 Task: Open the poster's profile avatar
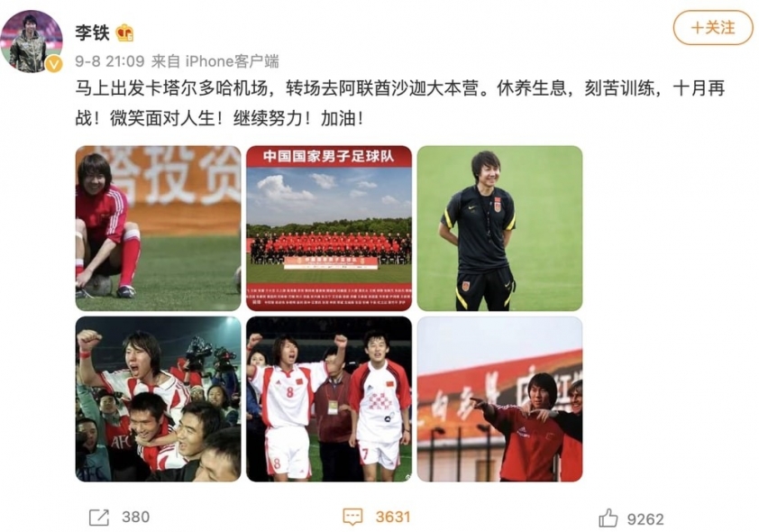(32, 41)
